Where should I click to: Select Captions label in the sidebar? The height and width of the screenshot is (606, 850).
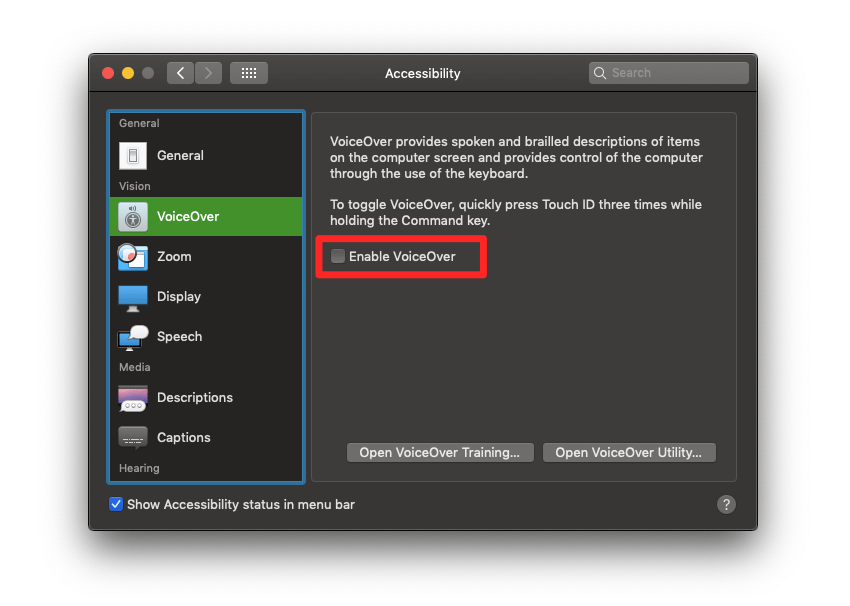tap(184, 437)
